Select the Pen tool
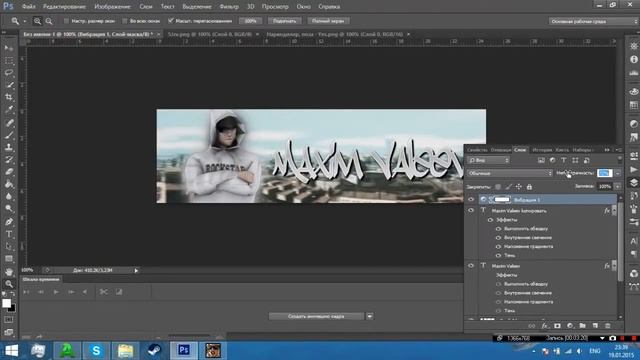Viewport: 640px width, 360px height. pyautogui.click(x=9, y=222)
